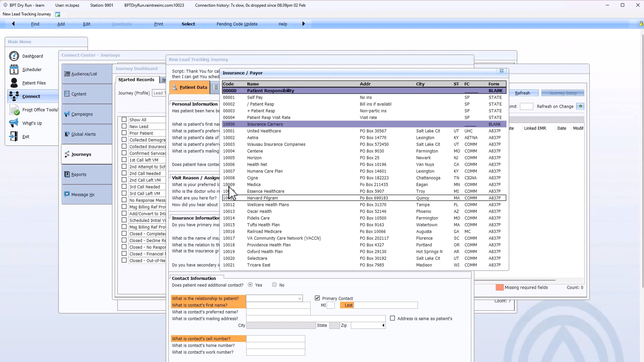Open the Find menu
Image resolution: width=644 pixels, height=362 pixels.
pos(35,24)
